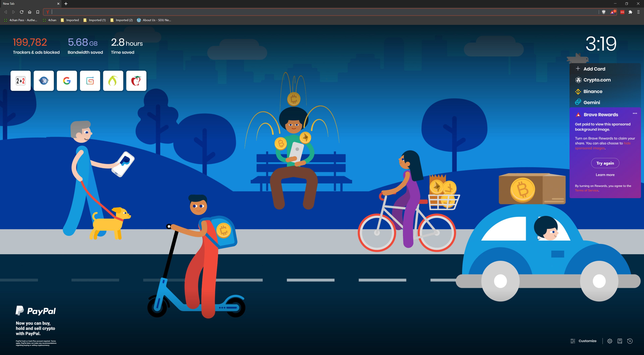Open the Extensions puzzle icon
The width and height of the screenshot is (644, 355).
tap(631, 12)
